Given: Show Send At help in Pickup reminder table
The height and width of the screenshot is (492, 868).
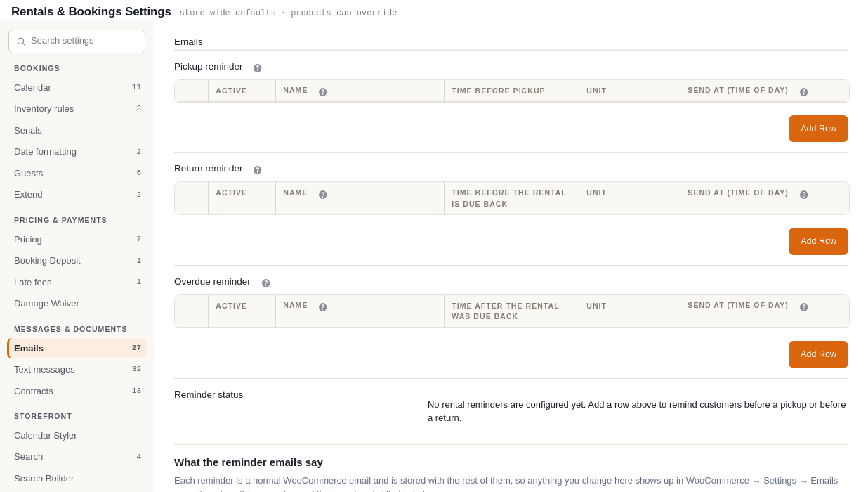Looking at the screenshot, I should [x=804, y=92].
